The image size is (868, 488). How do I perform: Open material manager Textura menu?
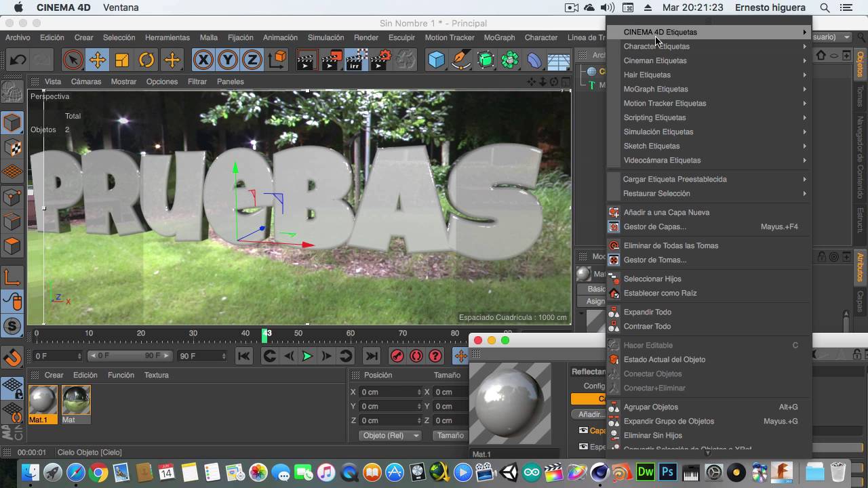coord(157,375)
